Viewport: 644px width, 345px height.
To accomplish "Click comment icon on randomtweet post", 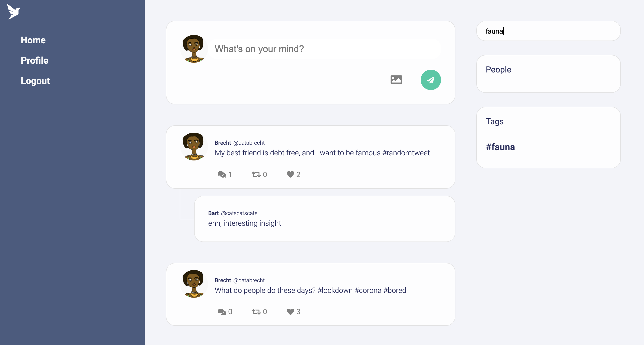I will [x=221, y=174].
